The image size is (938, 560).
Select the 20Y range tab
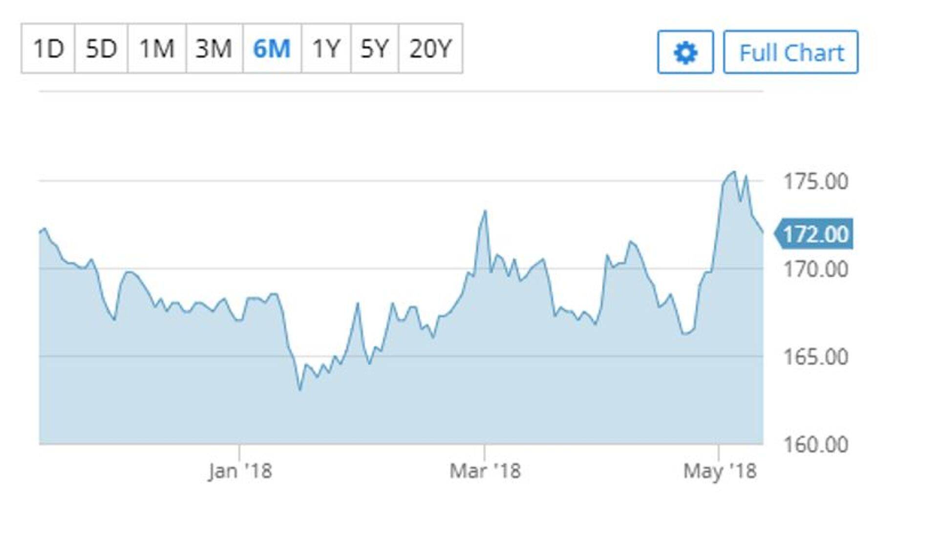[x=430, y=49]
